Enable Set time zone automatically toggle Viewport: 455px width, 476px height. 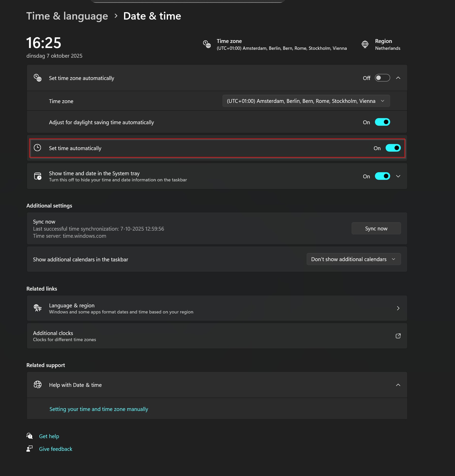tap(382, 78)
